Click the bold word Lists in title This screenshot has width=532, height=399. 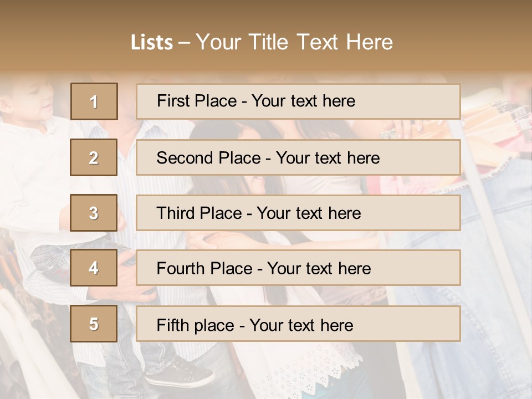(152, 42)
